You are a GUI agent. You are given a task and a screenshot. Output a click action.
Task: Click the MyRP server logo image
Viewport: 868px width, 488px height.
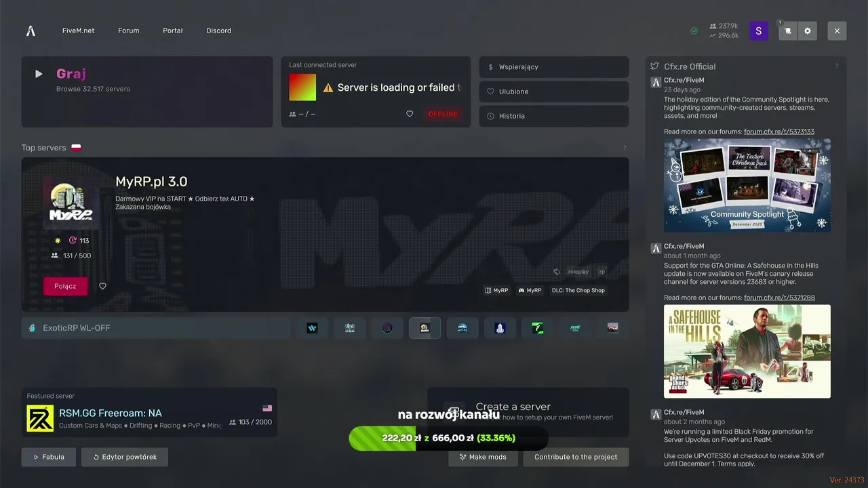click(71, 203)
